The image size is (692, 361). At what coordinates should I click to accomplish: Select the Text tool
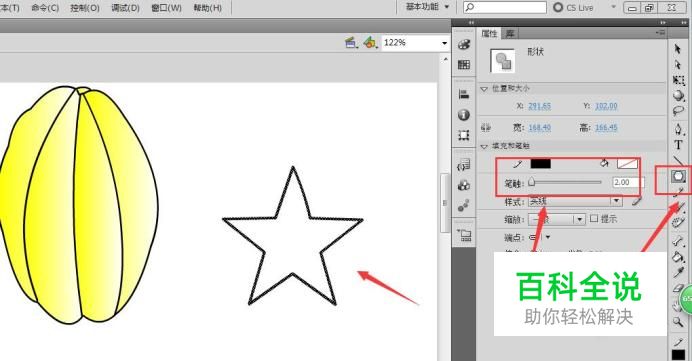tap(678, 145)
